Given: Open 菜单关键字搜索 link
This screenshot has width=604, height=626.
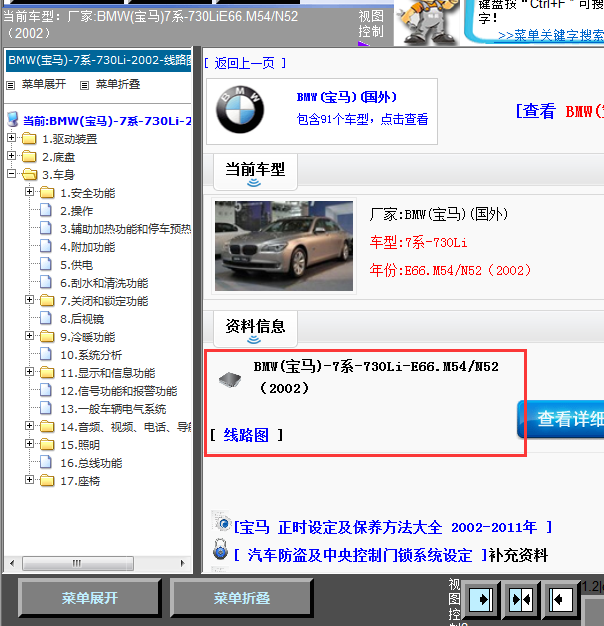Looking at the screenshot, I should (x=551, y=36).
